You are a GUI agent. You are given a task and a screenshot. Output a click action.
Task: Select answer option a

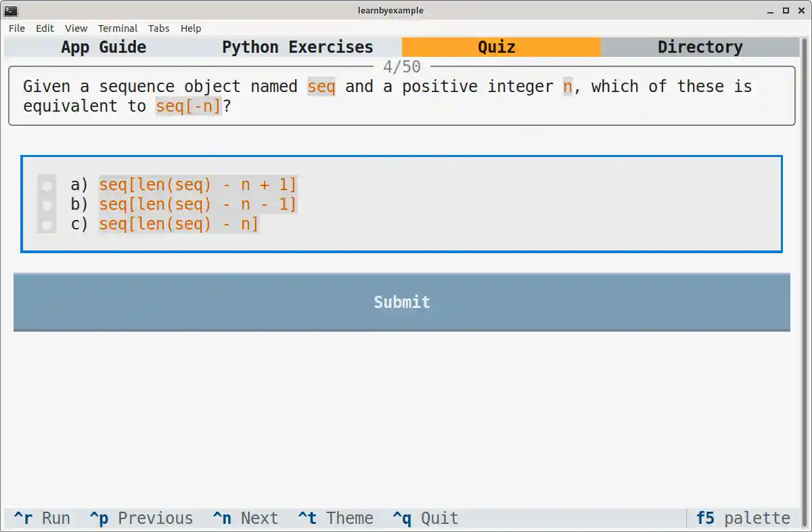coord(45,184)
